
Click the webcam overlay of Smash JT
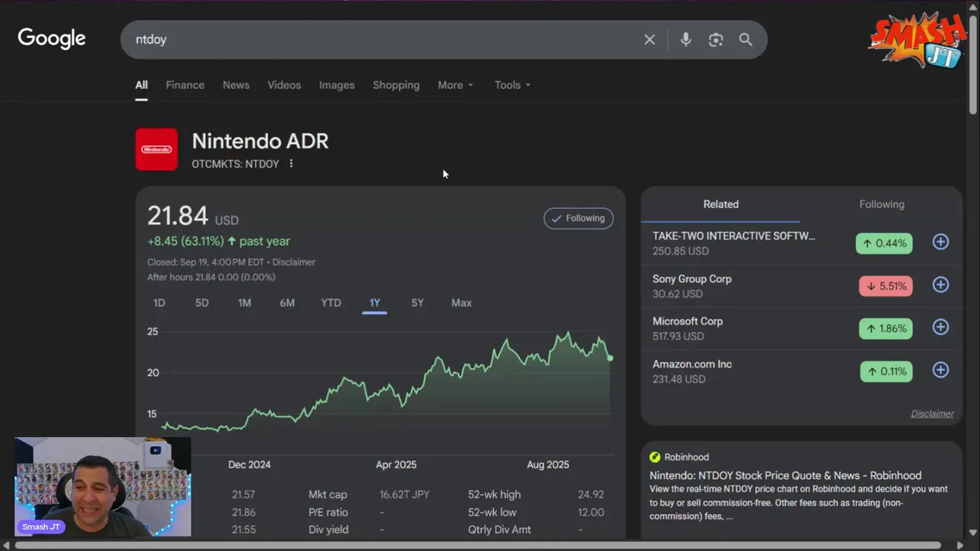pos(103,487)
